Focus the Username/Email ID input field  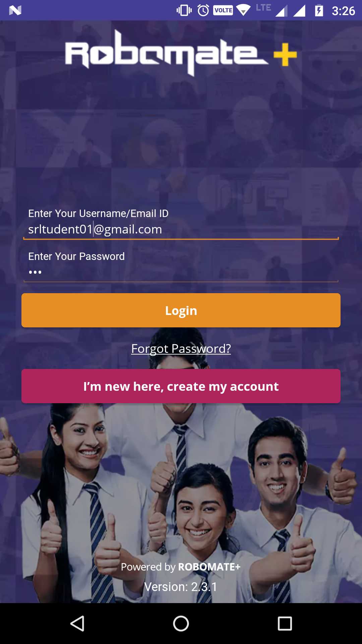pos(181,229)
